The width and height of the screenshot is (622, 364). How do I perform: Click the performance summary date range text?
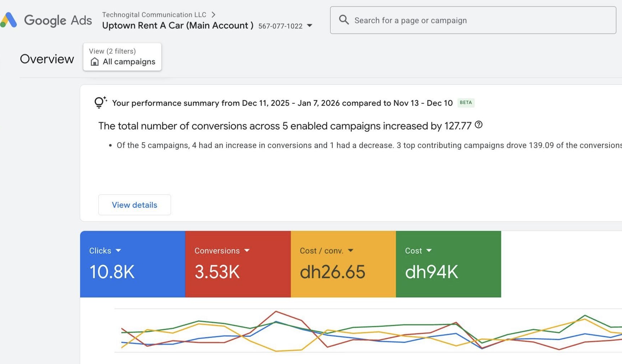point(283,103)
